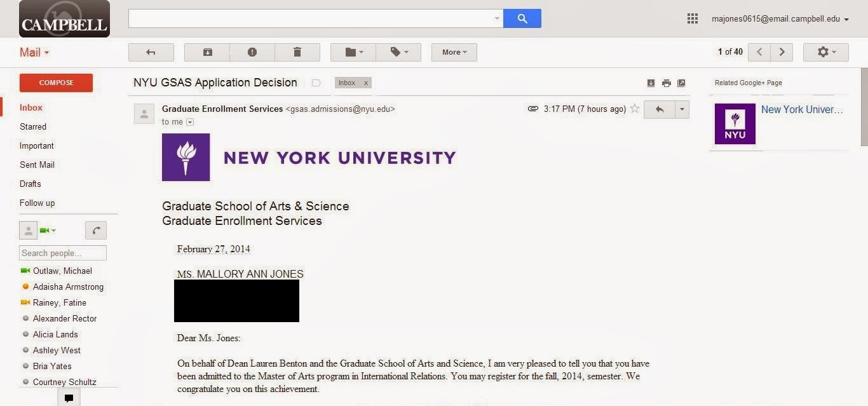Viewport: 868px width, 406px height.
Task: Print the NYU application decision email
Action: tap(666, 83)
